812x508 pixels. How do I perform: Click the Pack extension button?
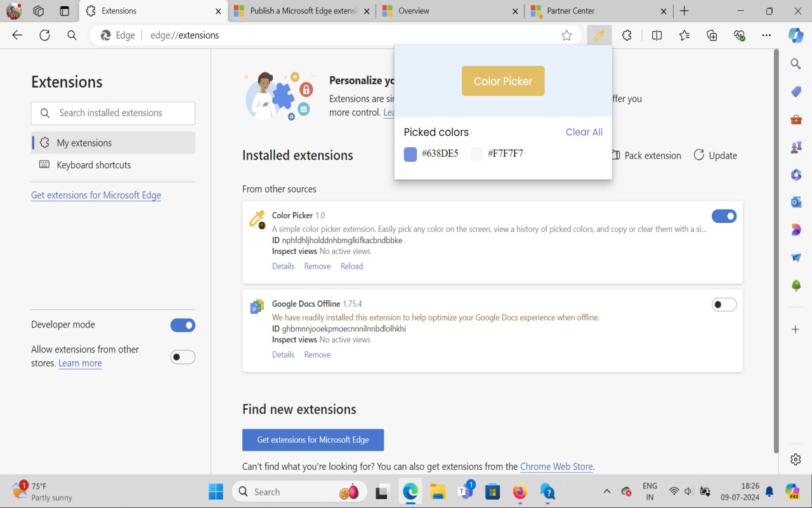646,156
